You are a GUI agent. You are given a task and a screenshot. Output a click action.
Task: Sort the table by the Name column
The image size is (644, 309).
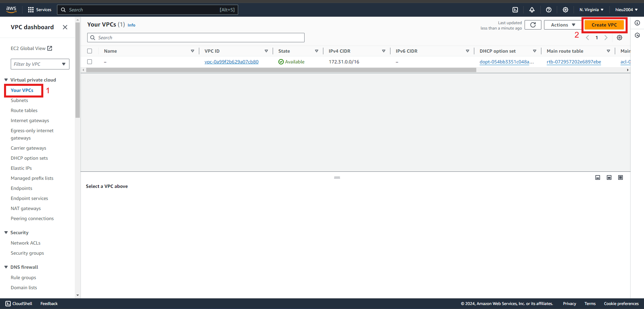click(x=193, y=51)
